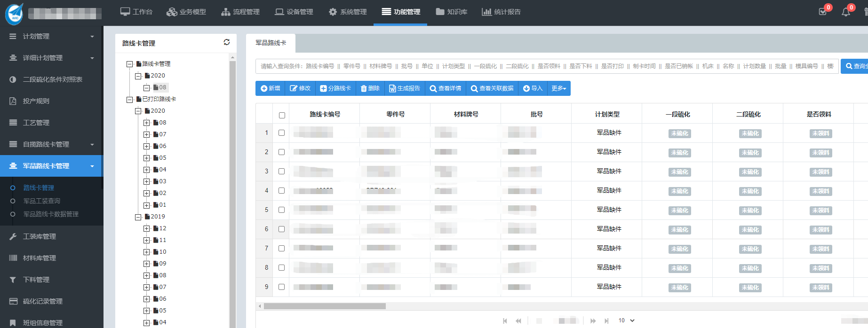Screen dimensions: 868x328
Task: Go to next page pagination icon
Action: point(593,321)
